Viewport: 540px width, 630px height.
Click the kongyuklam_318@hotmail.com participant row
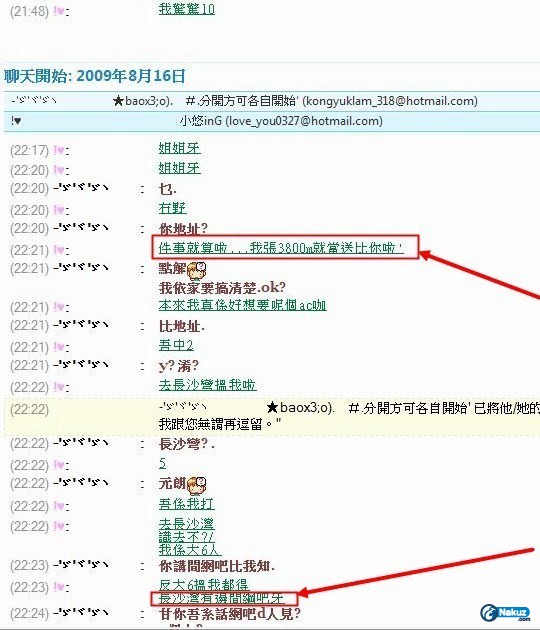[272, 101]
